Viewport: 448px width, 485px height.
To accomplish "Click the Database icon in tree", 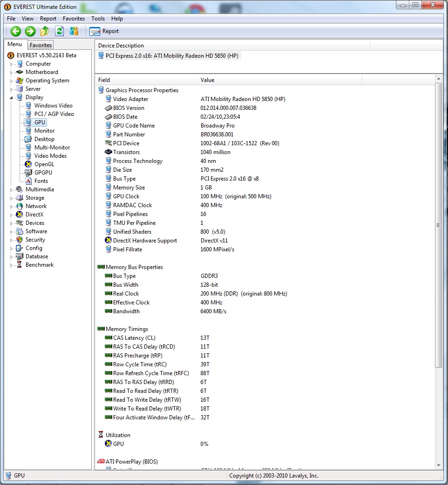I will coord(20,256).
